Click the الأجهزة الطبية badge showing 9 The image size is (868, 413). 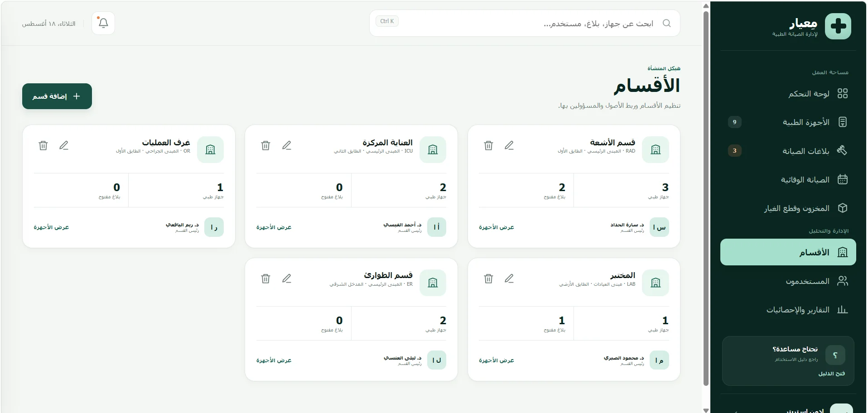734,122
